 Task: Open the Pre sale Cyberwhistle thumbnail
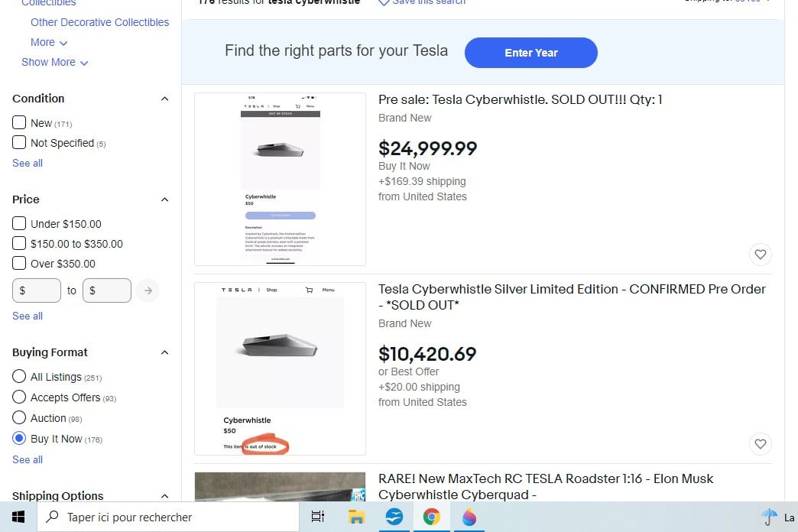(x=280, y=179)
